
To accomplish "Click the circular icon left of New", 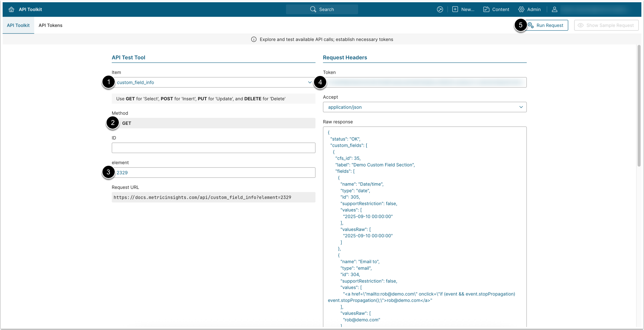I will 440,9.
